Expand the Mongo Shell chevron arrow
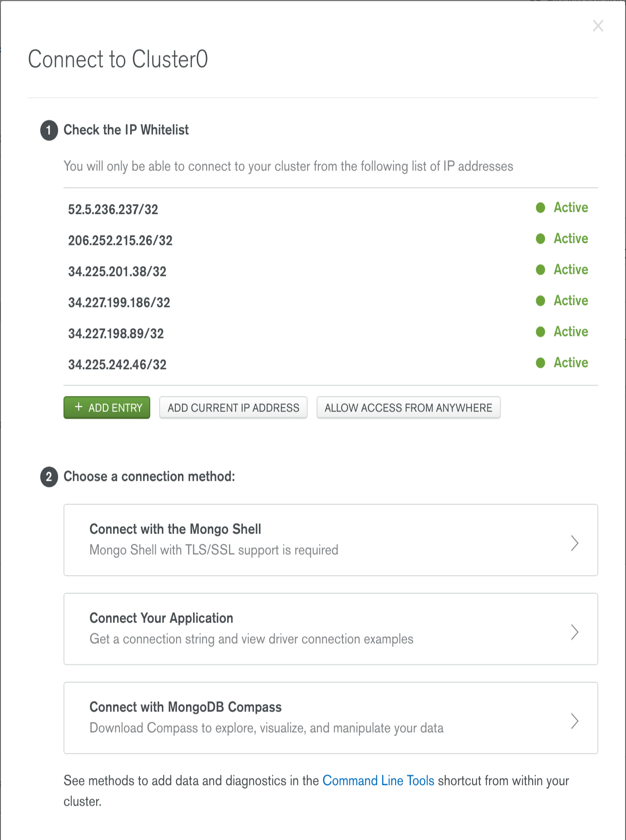 click(575, 543)
